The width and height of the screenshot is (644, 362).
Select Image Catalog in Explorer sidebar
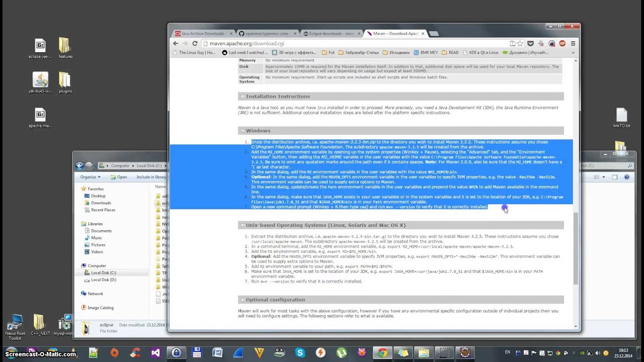[100, 308]
